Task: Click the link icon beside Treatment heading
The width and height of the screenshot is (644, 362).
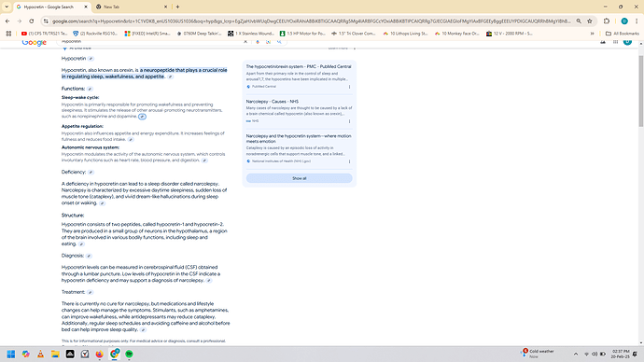Action: [90, 292]
